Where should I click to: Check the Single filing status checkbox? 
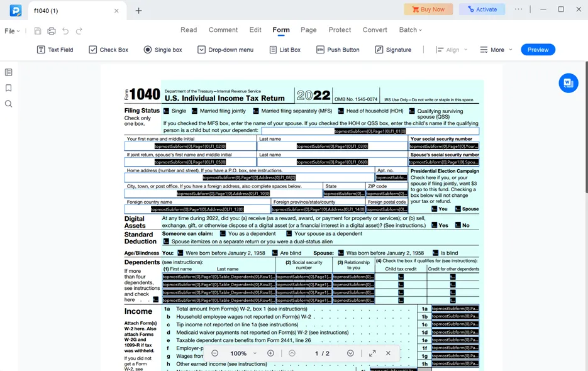coord(168,112)
